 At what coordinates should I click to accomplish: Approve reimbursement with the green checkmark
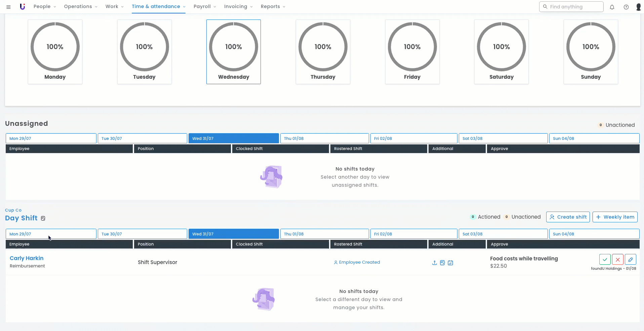click(x=605, y=259)
